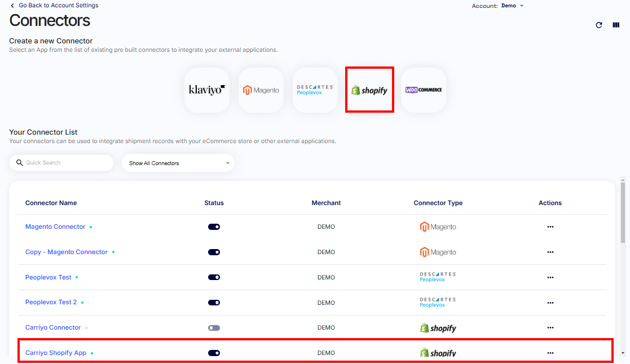Click the 'Create a new Connector' heading

(51, 41)
